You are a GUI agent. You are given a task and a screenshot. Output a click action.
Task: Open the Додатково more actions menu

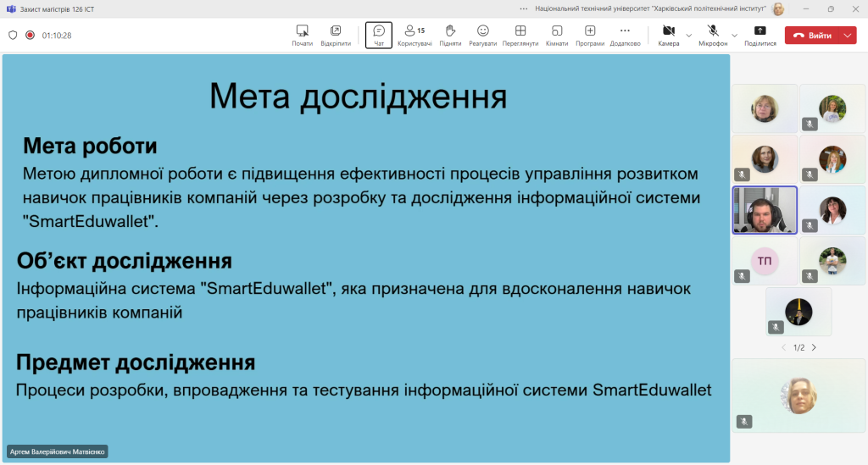pos(625,36)
